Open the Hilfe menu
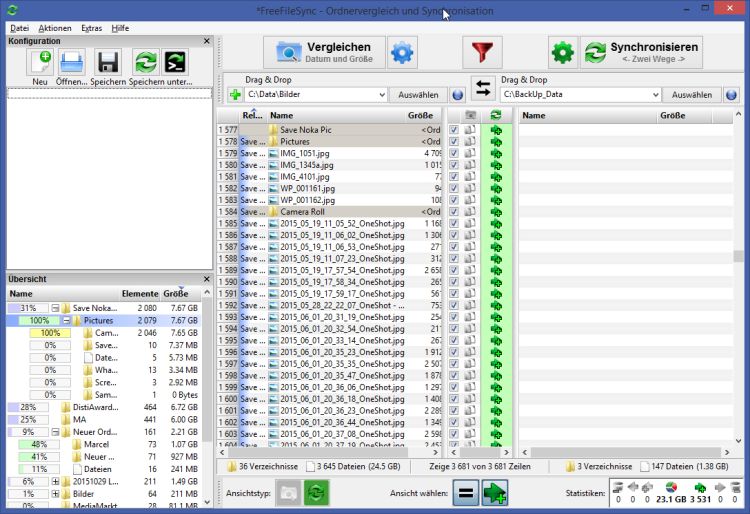This screenshot has width=750, height=514. (x=120, y=28)
